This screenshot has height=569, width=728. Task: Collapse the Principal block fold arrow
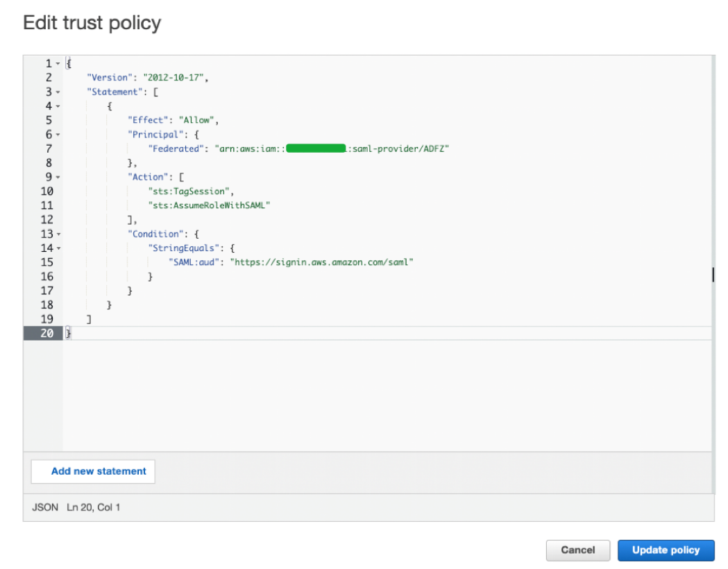point(58,135)
